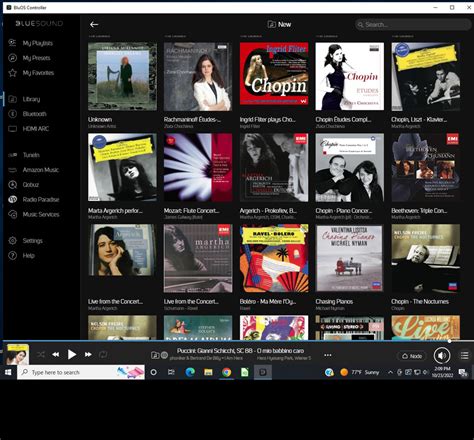
Task: Launch Microsoft Edge from taskbar
Action: tap(190, 372)
